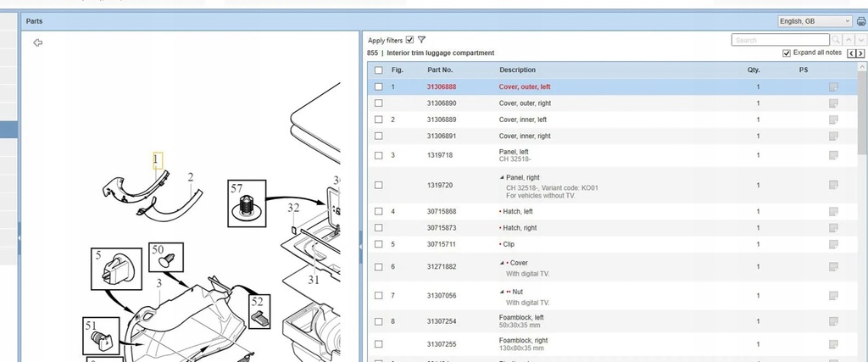
Task: Click the note icon for part 30715711
Action: (x=833, y=244)
